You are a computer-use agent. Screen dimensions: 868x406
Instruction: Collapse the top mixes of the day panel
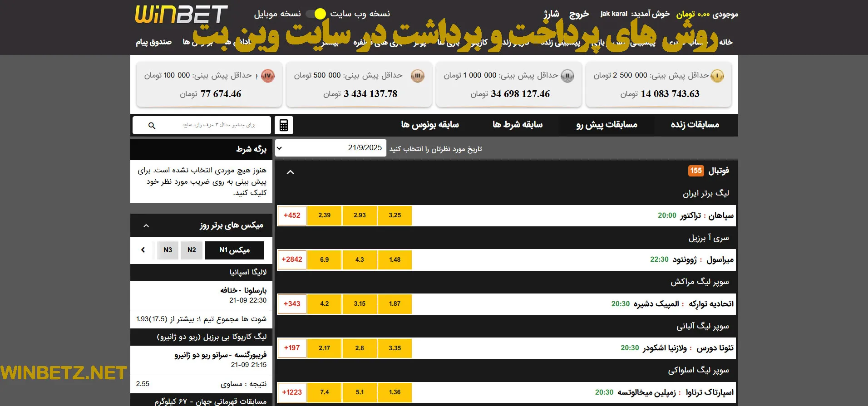pos(146,225)
